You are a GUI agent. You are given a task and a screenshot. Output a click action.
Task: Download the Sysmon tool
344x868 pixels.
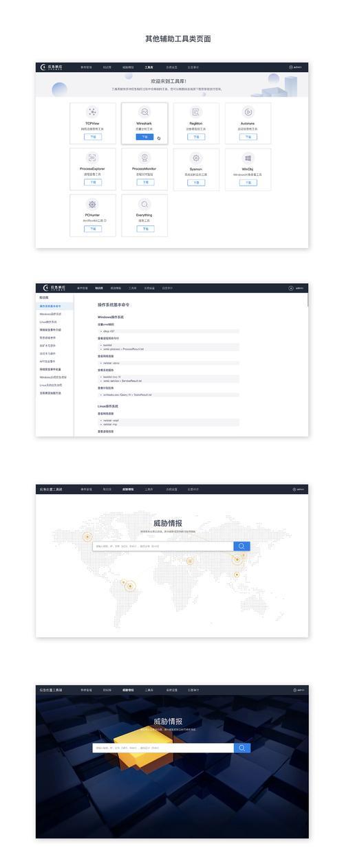(x=196, y=182)
